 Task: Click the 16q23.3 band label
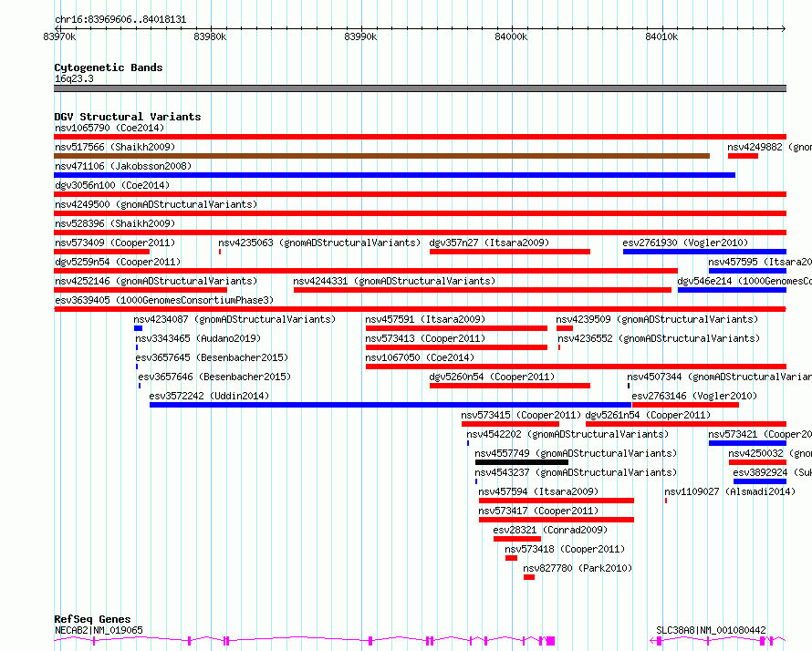click(x=74, y=78)
